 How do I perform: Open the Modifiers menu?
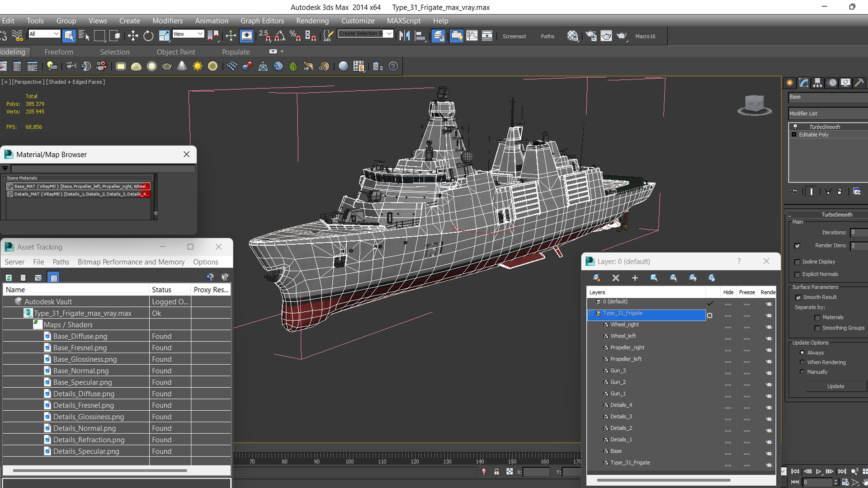pos(167,21)
